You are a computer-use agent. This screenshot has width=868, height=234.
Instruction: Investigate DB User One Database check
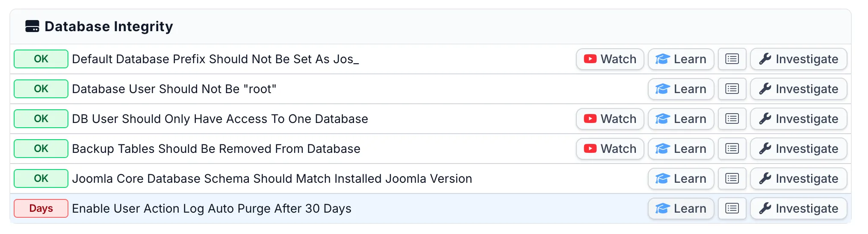(x=799, y=119)
